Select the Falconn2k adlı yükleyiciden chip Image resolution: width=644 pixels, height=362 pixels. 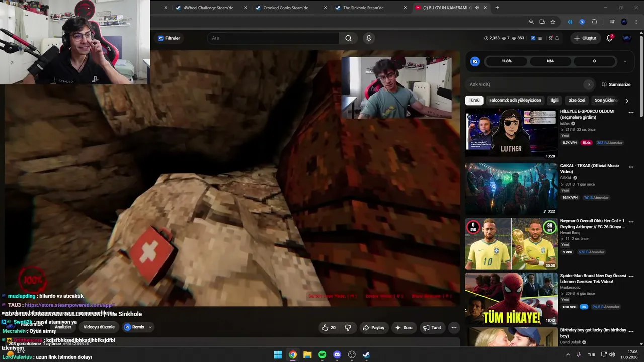[x=515, y=100]
